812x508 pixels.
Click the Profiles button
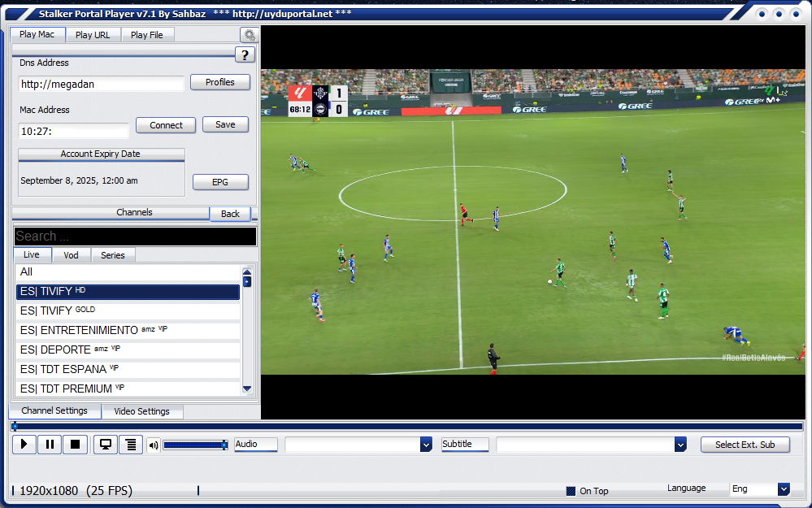coord(220,82)
